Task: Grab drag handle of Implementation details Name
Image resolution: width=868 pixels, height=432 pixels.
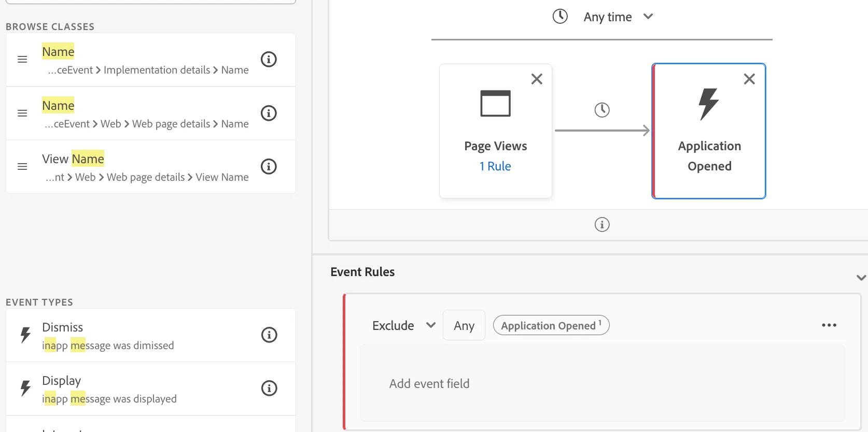Action: click(x=22, y=60)
